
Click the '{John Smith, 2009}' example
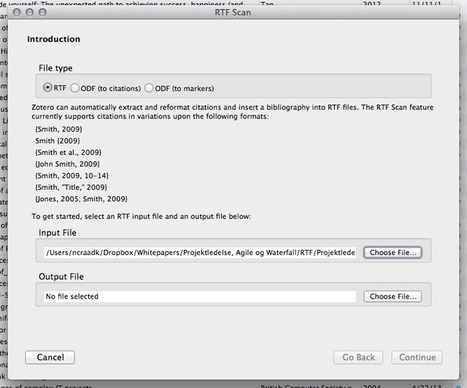pos(67,164)
